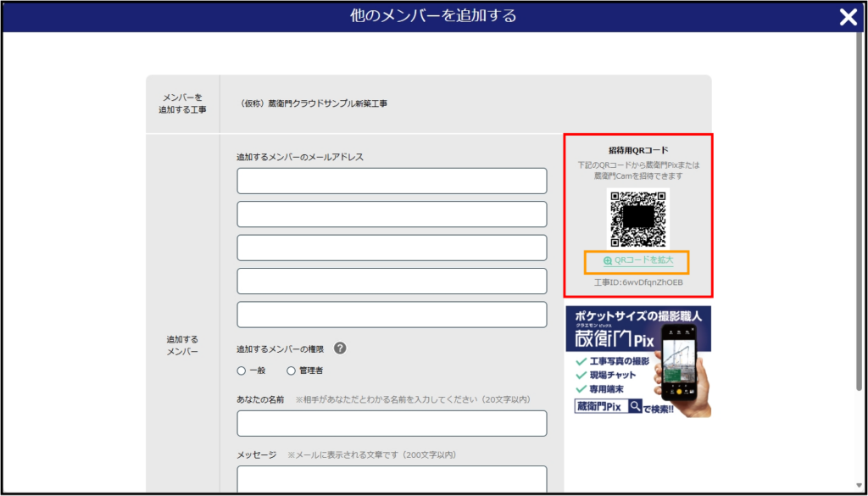
Task: Click the help icon beside 追加するメンバーの権限
Action: tap(340, 348)
